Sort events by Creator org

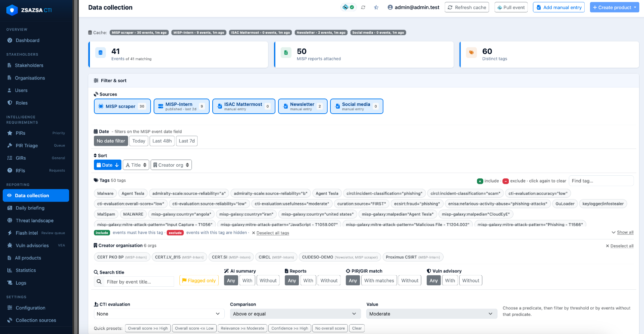click(x=171, y=165)
